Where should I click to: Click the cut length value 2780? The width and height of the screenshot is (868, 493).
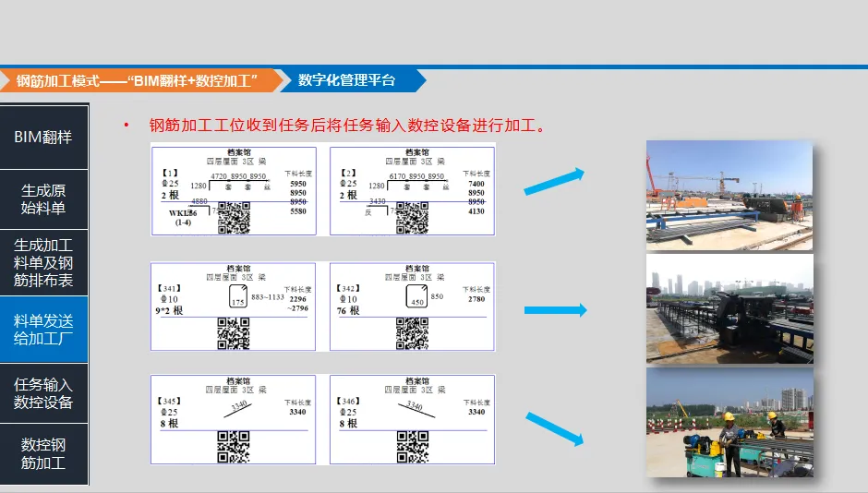pyautogui.click(x=476, y=299)
